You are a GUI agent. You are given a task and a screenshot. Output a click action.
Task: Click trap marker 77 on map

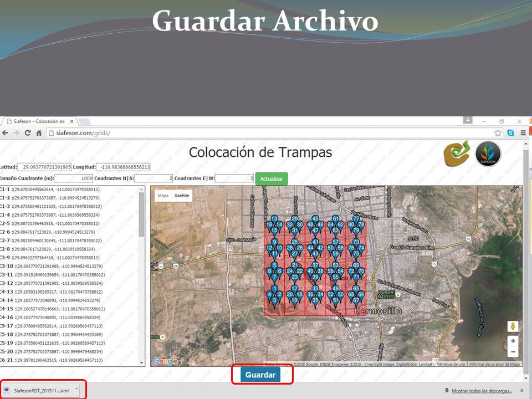coord(356,219)
